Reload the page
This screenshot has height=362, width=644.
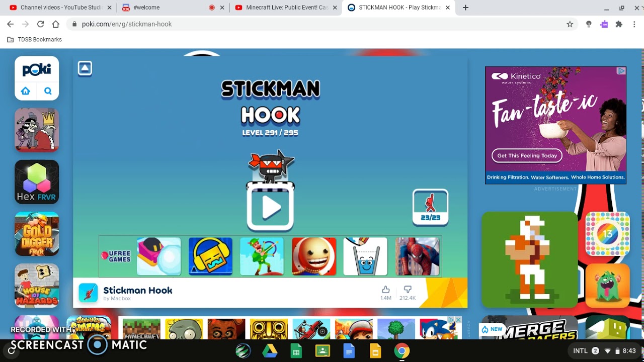coord(41,24)
